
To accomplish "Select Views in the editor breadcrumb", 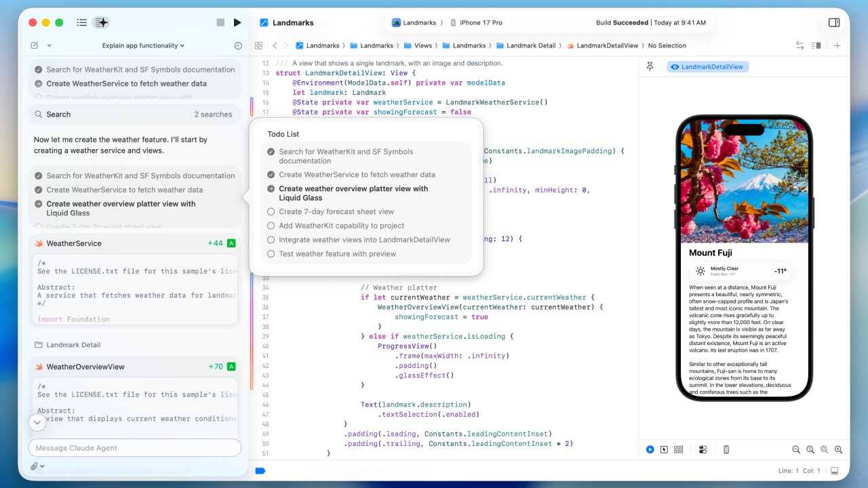I will 422,45.
